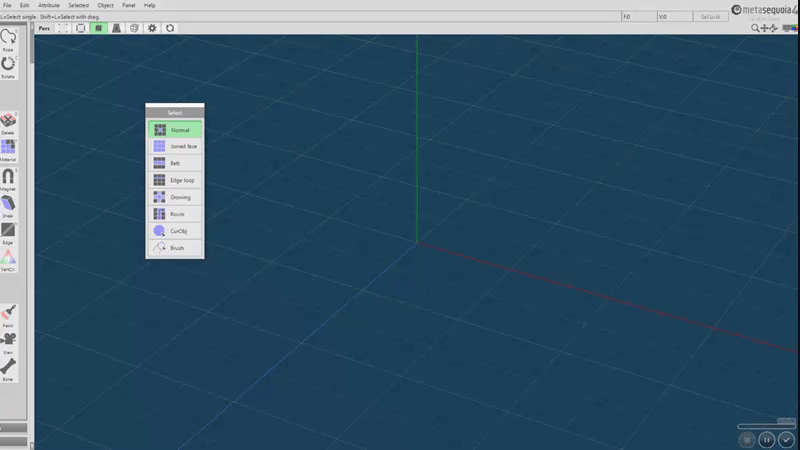The width and height of the screenshot is (800, 450).
Task: Toggle vertex points display in view toolbar
Action: [63, 29]
